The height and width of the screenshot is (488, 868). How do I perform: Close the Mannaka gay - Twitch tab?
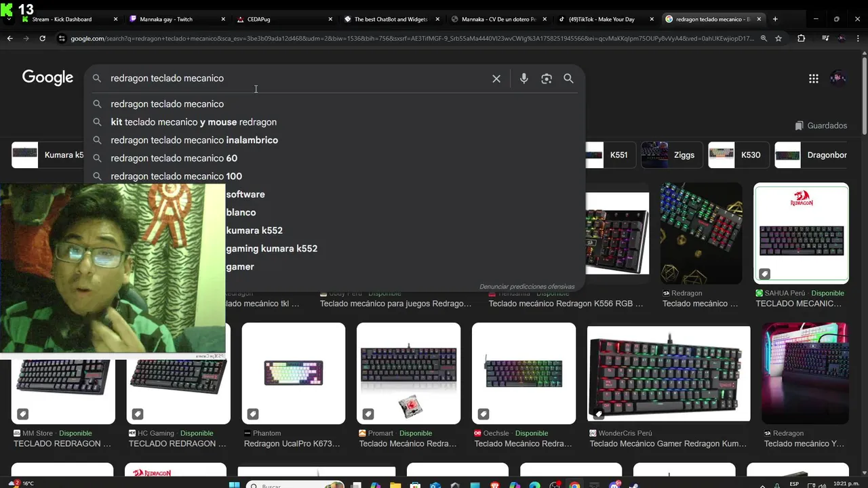tap(223, 19)
